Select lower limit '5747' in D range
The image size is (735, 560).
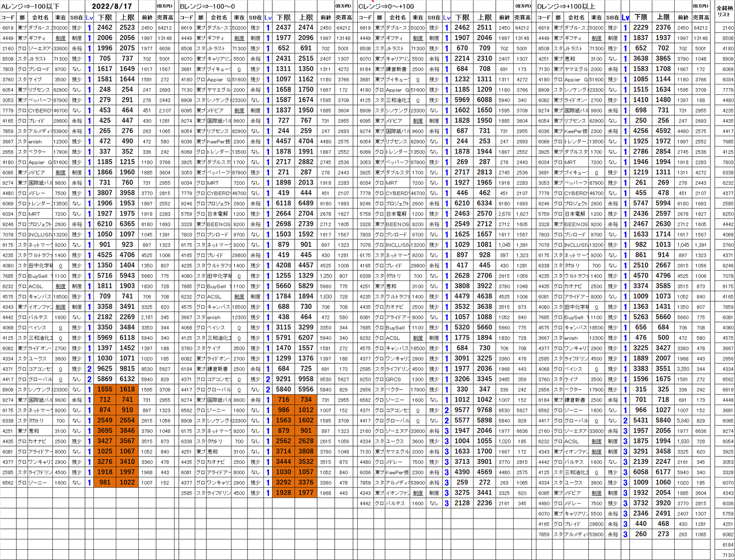(x=641, y=203)
